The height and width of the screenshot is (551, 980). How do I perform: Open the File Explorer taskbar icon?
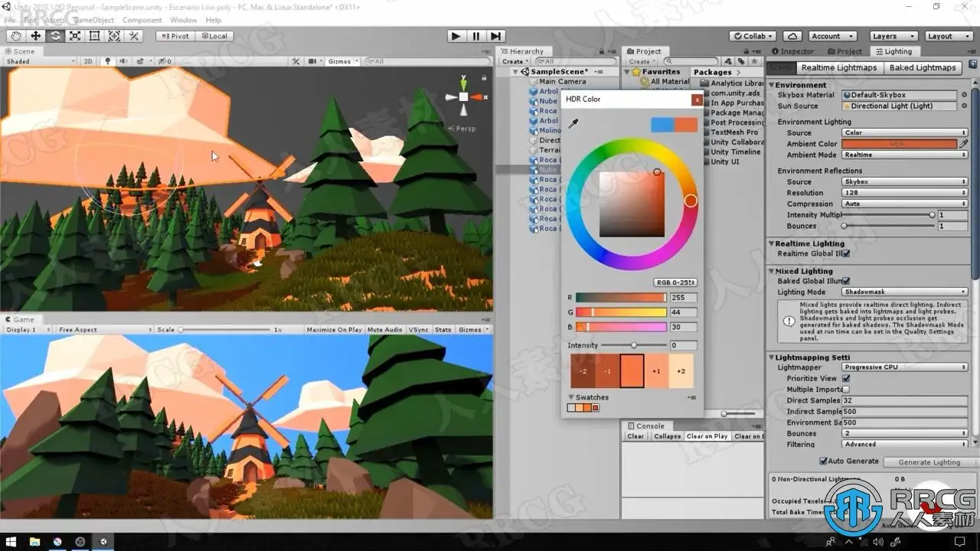tap(34, 542)
